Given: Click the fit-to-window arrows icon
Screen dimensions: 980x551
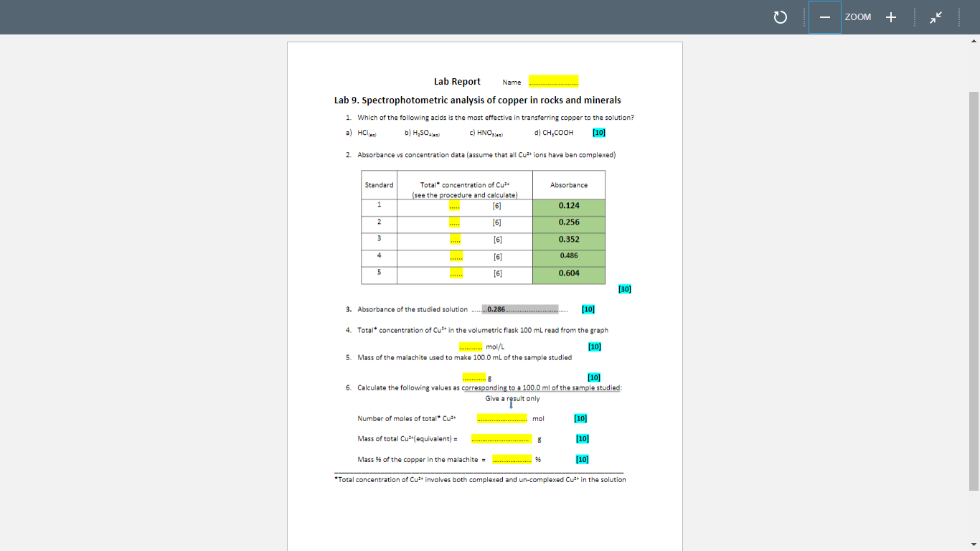Looking at the screenshot, I should point(936,17).
